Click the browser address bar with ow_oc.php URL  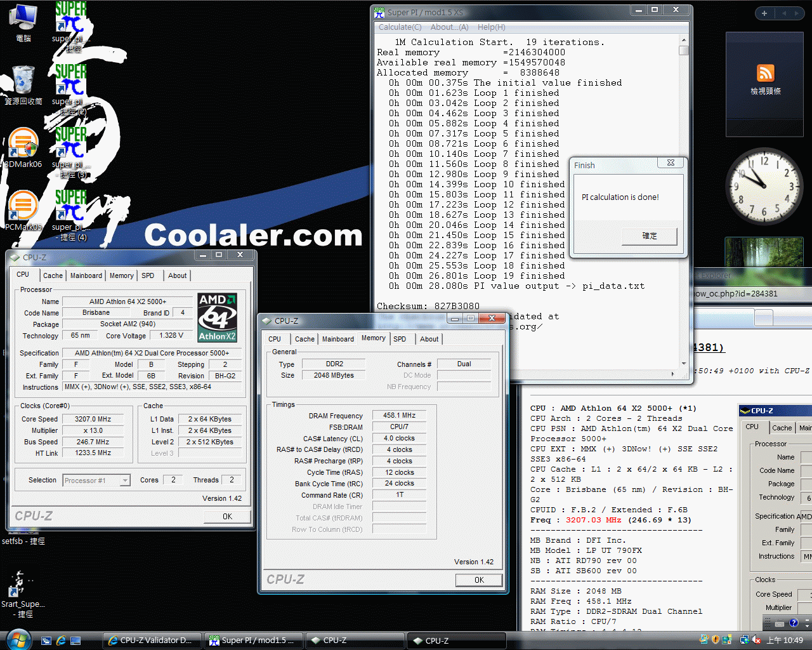pyautogui.click(x=752, y=294)
